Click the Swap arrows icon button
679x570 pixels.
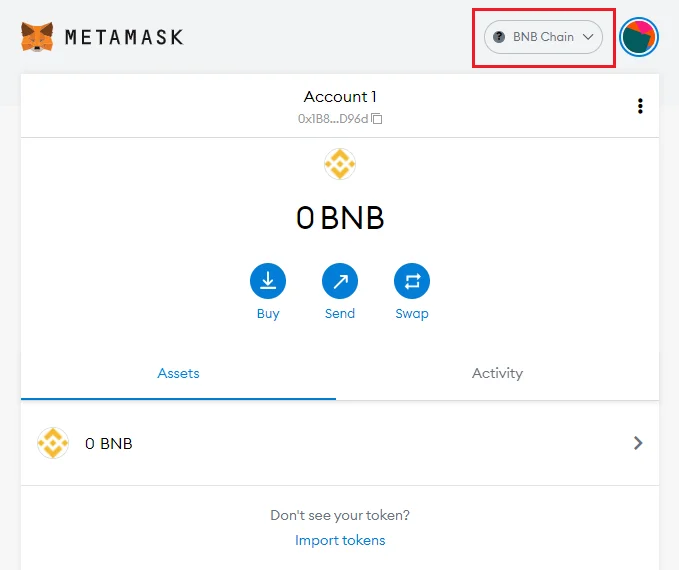(412, 281)
